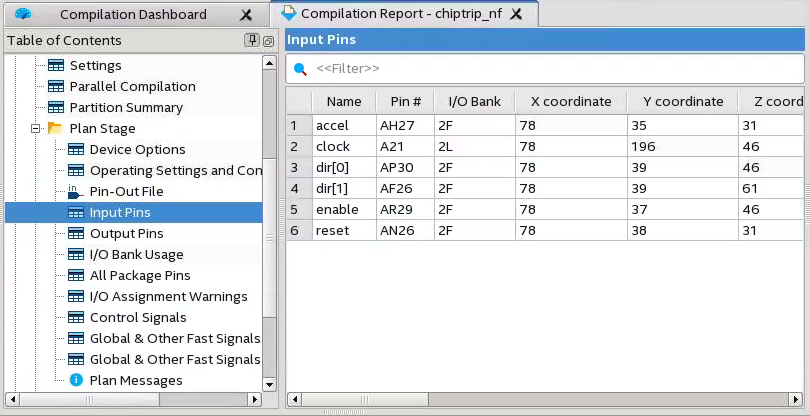Open the I/O Bank Usage report
This screenshot has width=810, height=416.
pyautogui.click(x=136, y=254)
